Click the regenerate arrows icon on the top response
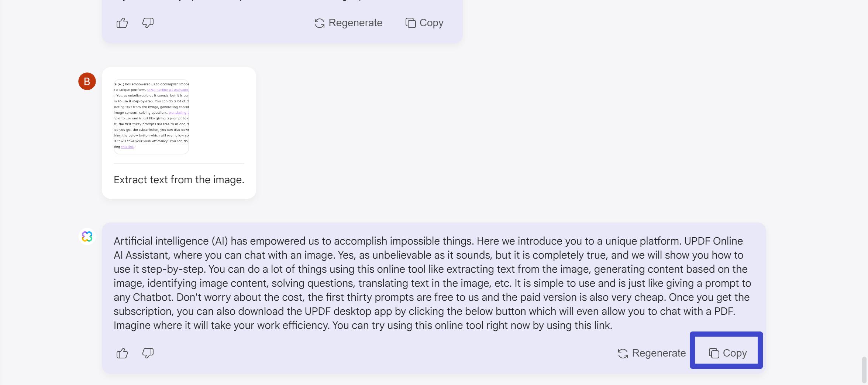 click(320, 23)
